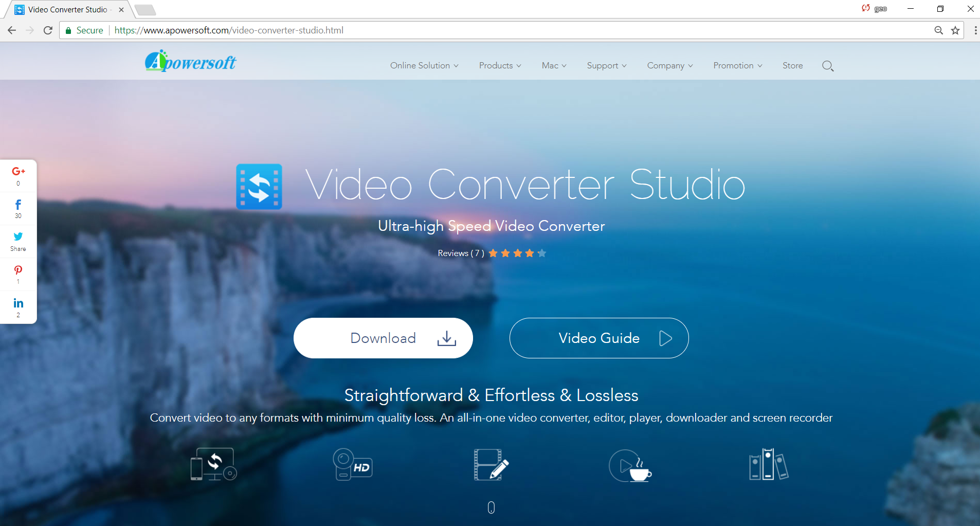Open the browser zoom indicator
The image size is (980, 526).
(x=938, y=30)
